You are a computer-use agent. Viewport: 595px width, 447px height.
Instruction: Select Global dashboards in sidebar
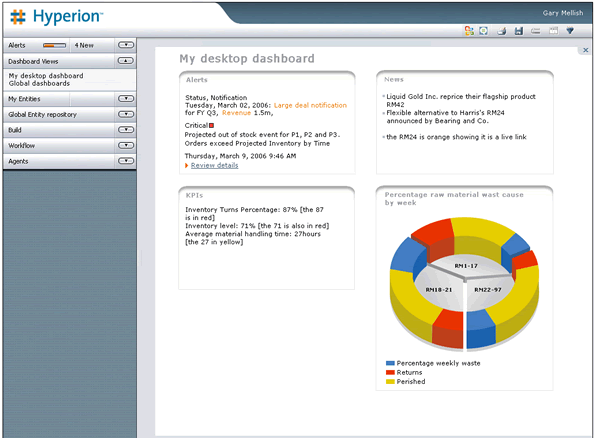(39, 83)
